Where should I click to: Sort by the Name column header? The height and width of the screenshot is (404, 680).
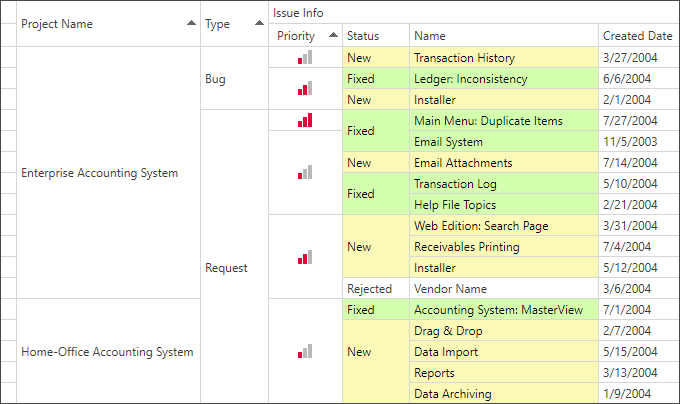coord(503,36)
